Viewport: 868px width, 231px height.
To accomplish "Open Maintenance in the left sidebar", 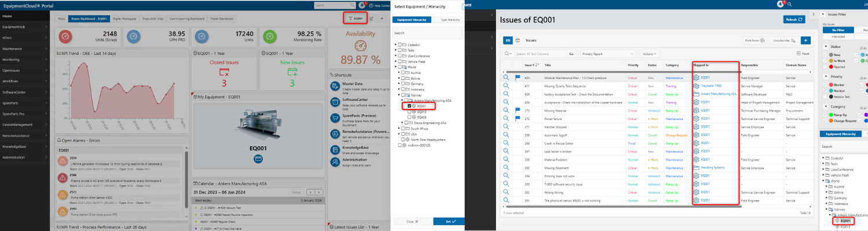I will [12, 49].
